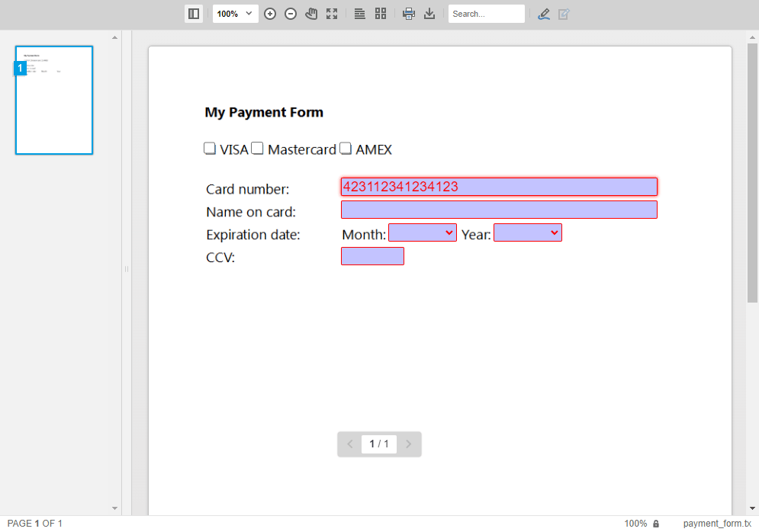Click the edit form fields icon
759x532 pixels.
564,14
